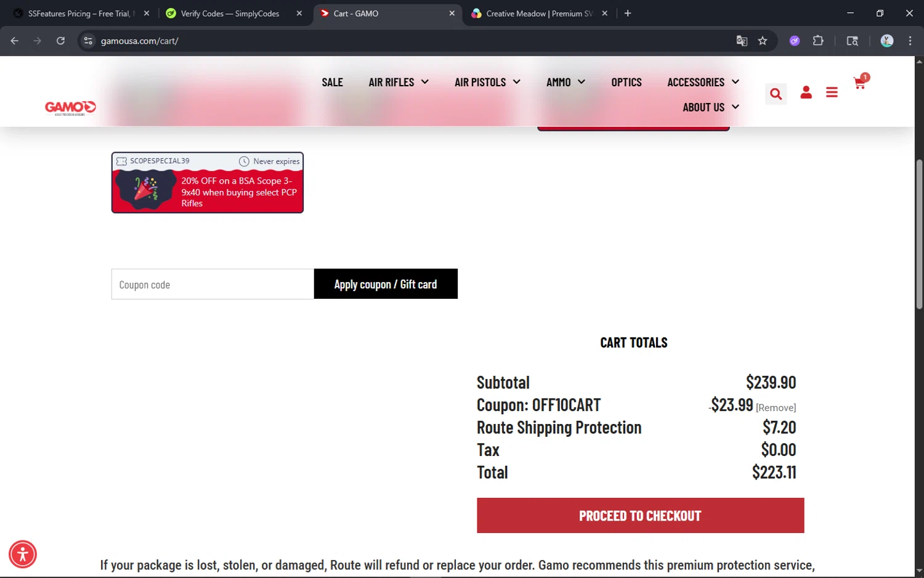The height and width of the screenshot is (578, 924).
Task: Close the Creative Meadow tab
Action: coord(605,13)
